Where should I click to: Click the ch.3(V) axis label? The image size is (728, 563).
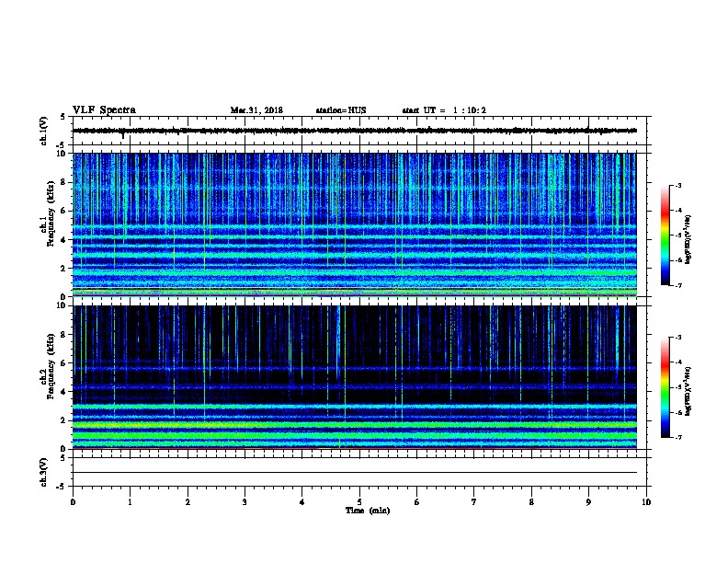tap(43, 472)
